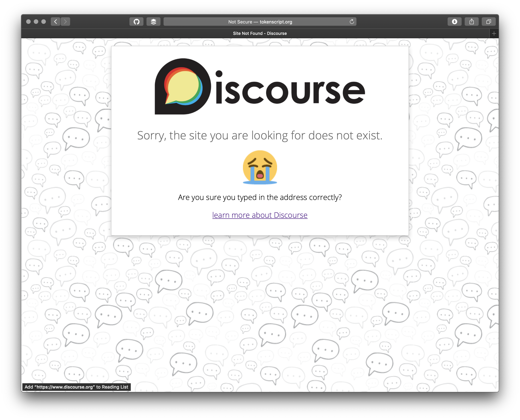The height and width of the screenshot is (420, 520).
Task: Open the tab overview icon
Action: (489, 22)
